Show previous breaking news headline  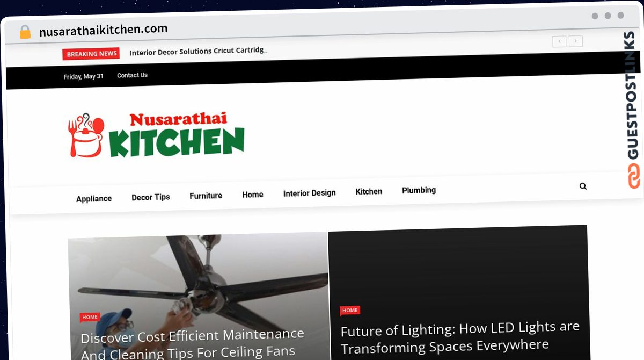click(x=559, y=41)
